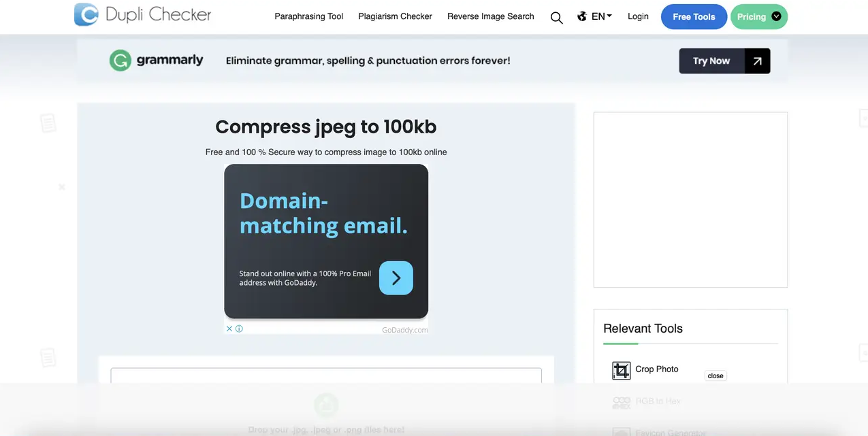Go to Plagiarism Checker
Screen dimensions: 868x436
click(395, 16)
